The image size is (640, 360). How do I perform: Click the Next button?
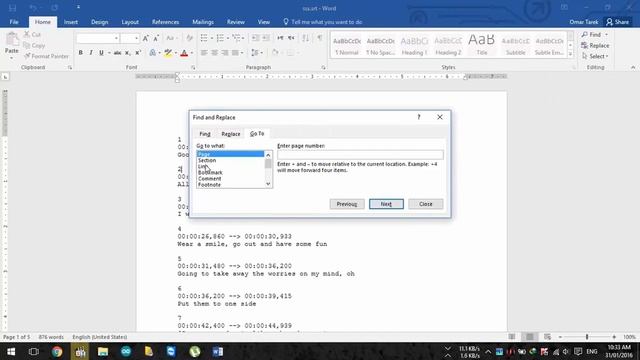386,204
